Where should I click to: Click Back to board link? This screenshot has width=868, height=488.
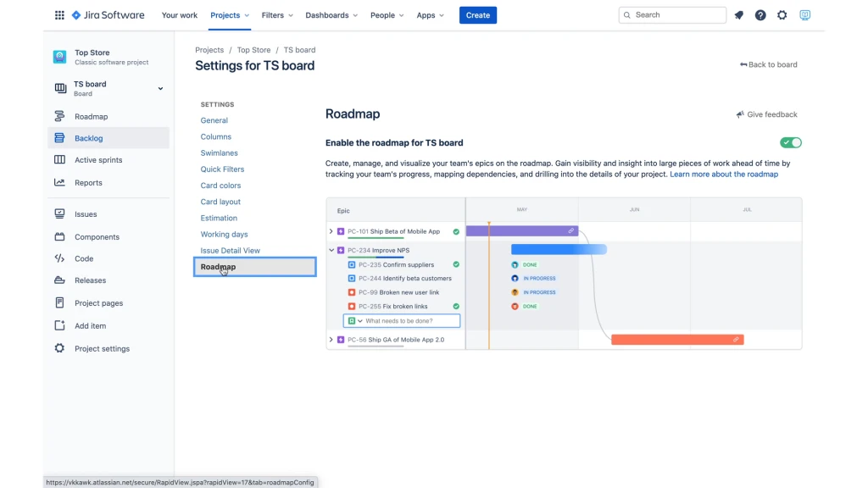click(768, 64)
